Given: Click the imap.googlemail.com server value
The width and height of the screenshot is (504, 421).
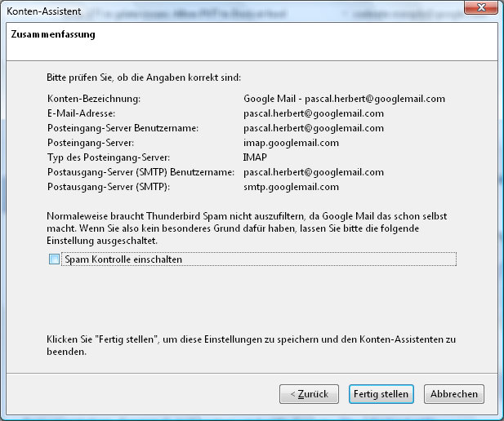Looking at the screenshot, I should pos(291,143).
